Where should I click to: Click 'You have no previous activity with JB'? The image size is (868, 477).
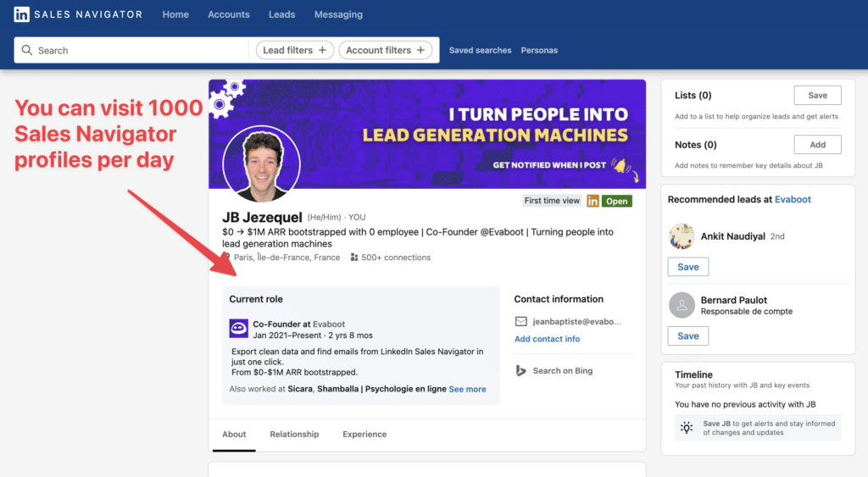pyautogui.click(x=745, y=404)
